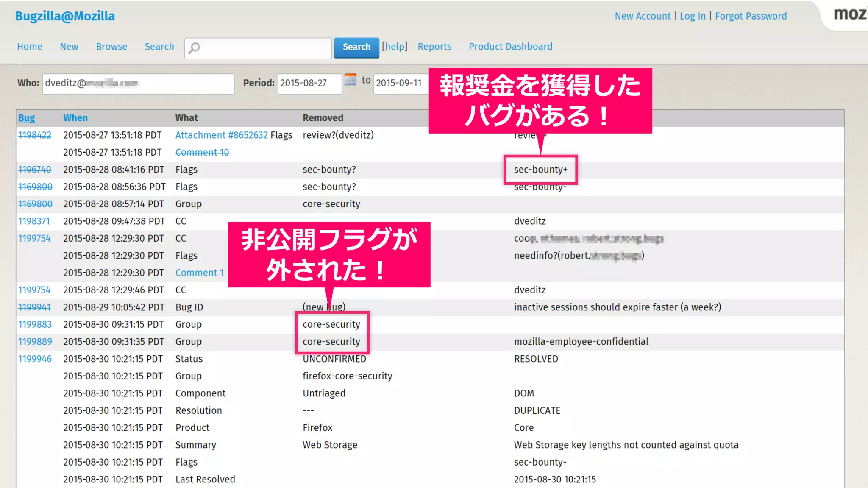The width and height of the screenshot is (868, 488).
Task: Open bug 1199883 link
Action: (35, 325)
